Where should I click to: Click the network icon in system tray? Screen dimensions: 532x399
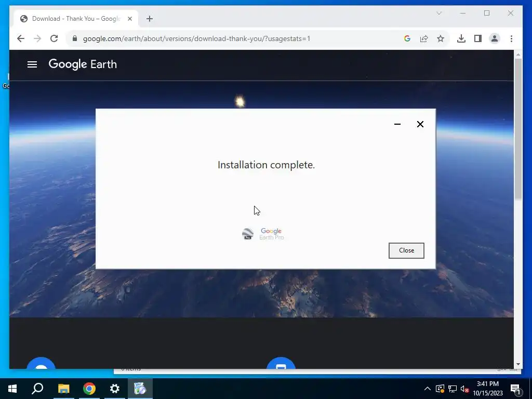coord(453,389)
